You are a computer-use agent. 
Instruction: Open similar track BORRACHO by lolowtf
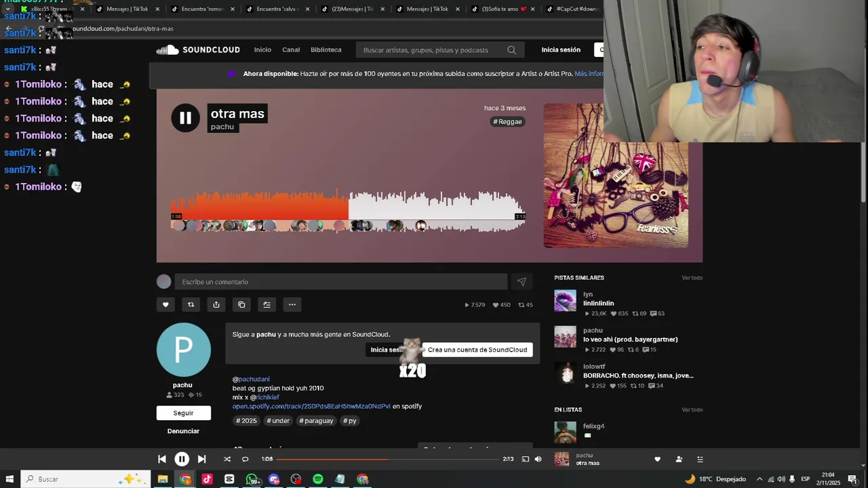tap(638, 375)
